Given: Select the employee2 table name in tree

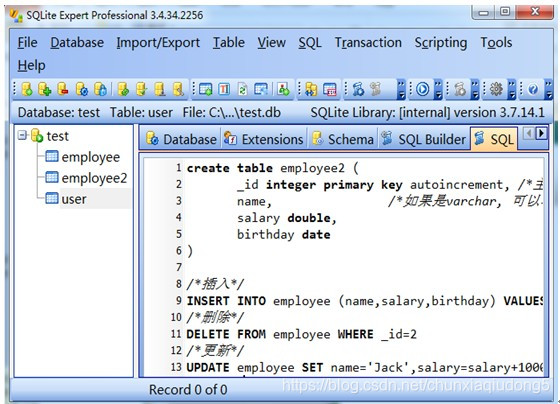Looking at the screenshot, I should [x=94, y=178].
